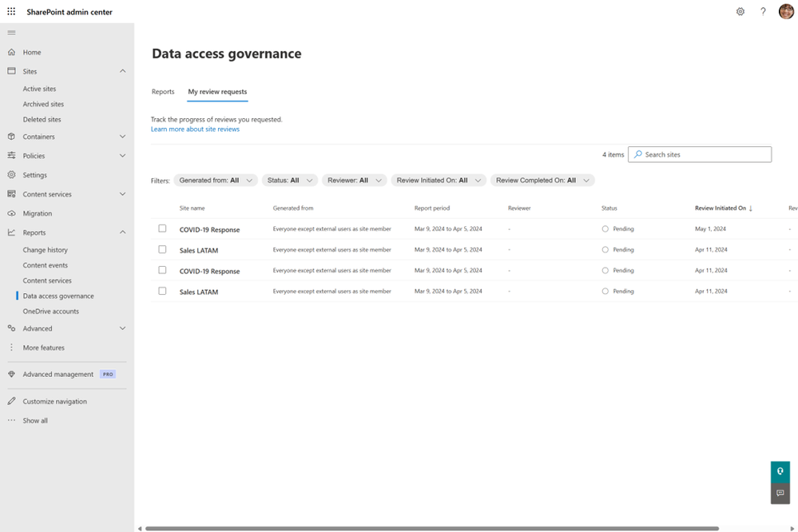Check the box for second COVID-19 Response row
The height and width of the screenshot is (532, 798).
point(162,270)
